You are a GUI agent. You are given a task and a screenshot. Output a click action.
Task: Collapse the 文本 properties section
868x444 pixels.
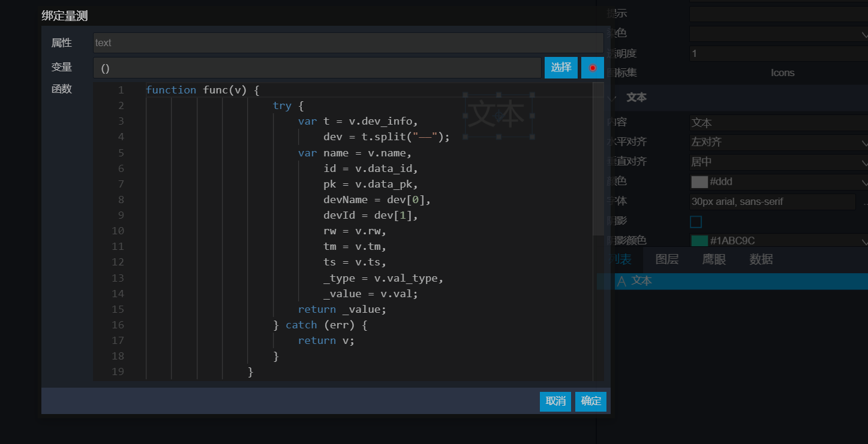[612, 98]
